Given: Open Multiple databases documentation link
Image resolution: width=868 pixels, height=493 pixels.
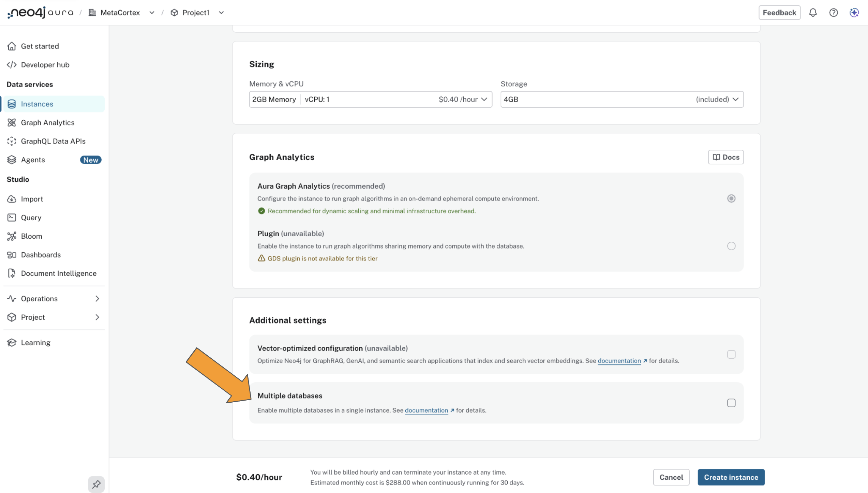Looking at the screenshot, I should [426, 410].
